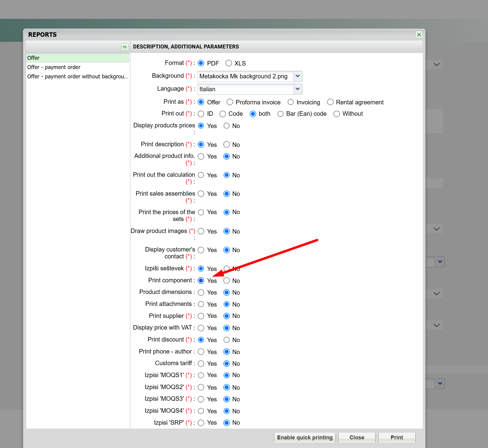Click the Close button
This screenshot has height=448, width=488.
pyautogui.click(x=357, y=438)
